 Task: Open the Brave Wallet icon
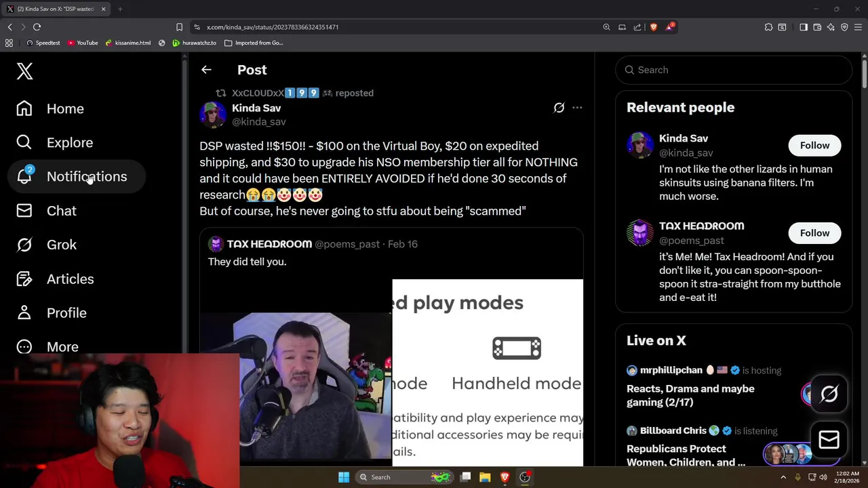pos(817,27)
